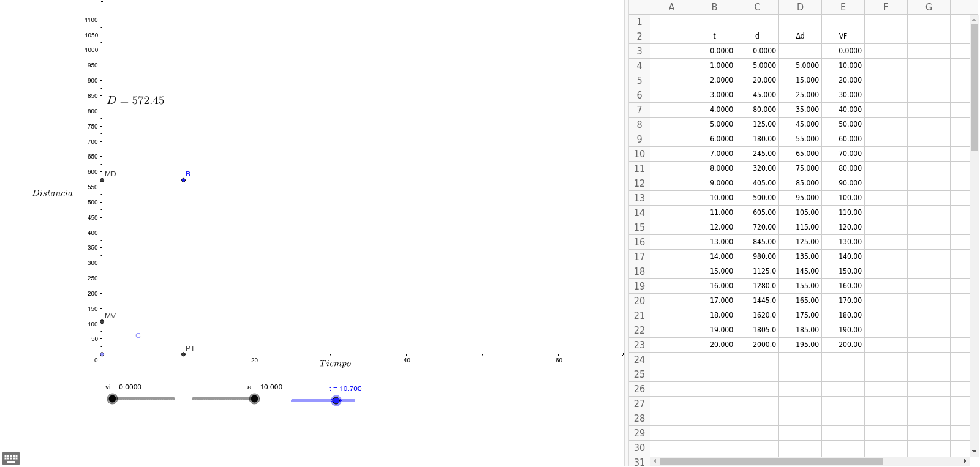The width and height of the screenshot is (980, 467).
Task: Select row 13 header in spreadsheet
Action: 639,198
